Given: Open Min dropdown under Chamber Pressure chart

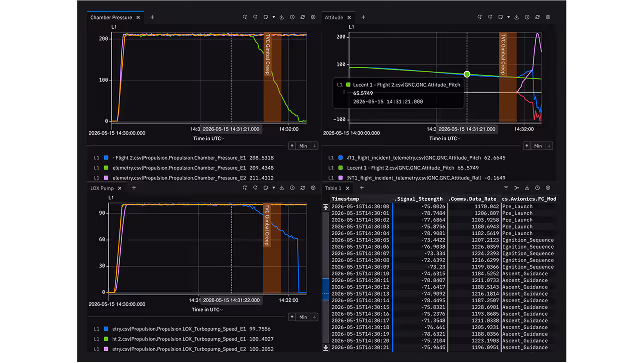Looking at the screenshot, I should (307, 146).
